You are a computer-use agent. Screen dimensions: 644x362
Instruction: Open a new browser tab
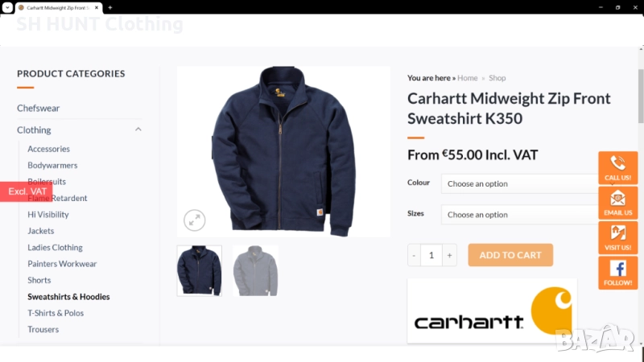[110, 7]
